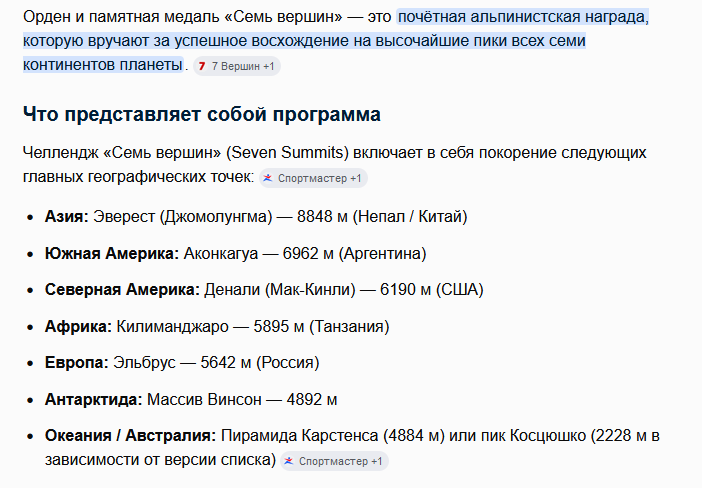The height and width of the screenshot is (488, 702).
Task: Click the red 7 source icon
Action: (202, 66)
